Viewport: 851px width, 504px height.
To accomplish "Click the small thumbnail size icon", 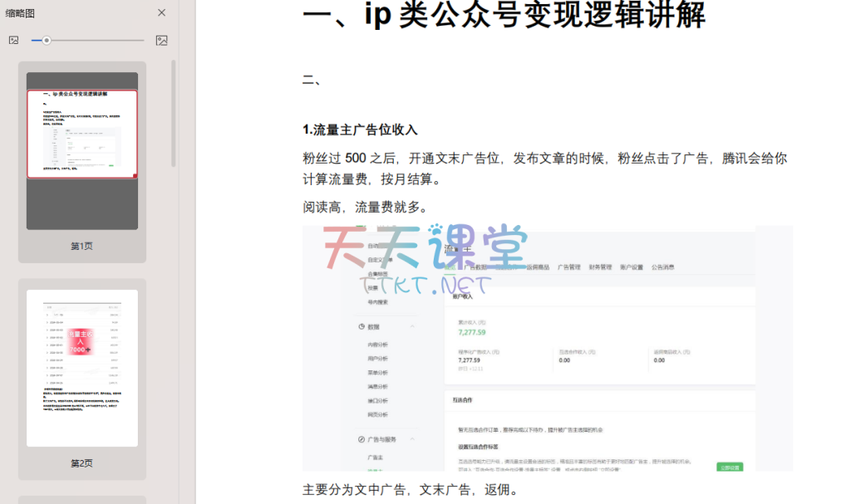I will pyautogui.click(x=13, y=40).
